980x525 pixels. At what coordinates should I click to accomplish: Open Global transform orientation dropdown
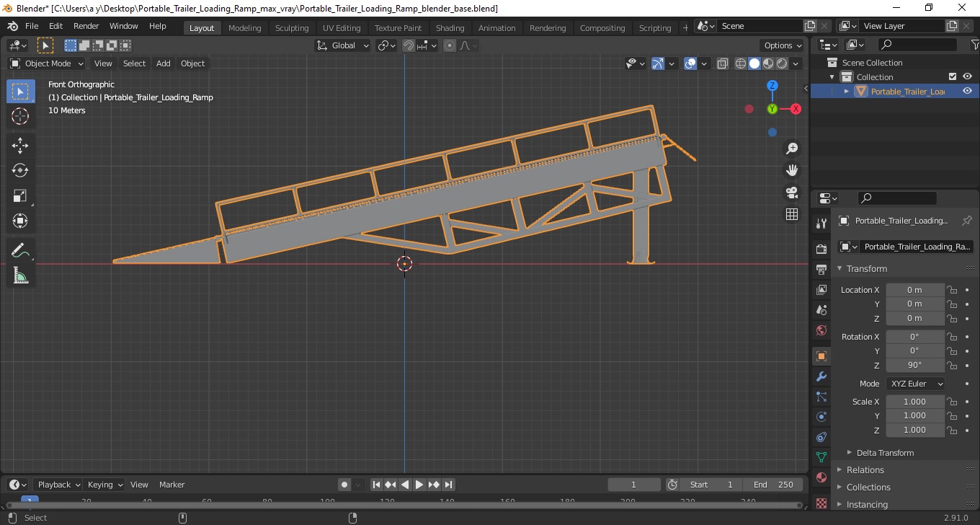[343, 45]
